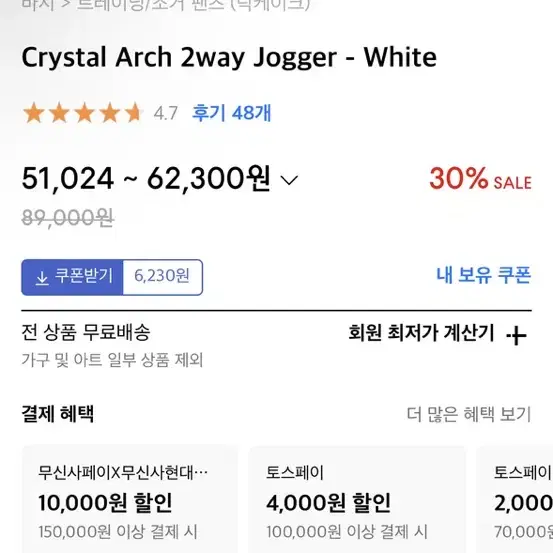The image size is (553, 553).
Task: Click the coupon download arrow icon
Action: (x=42, y=278)
